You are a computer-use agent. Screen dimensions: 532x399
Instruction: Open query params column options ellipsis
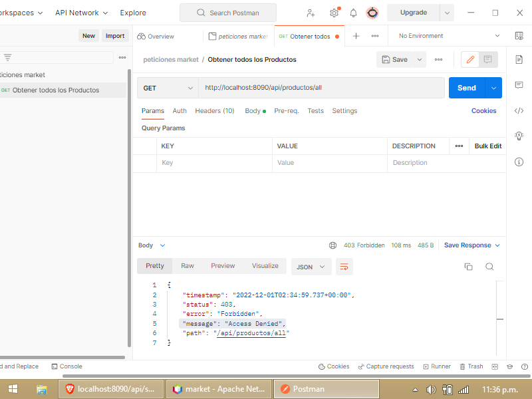pyautogui.click(x=459, y=146)
